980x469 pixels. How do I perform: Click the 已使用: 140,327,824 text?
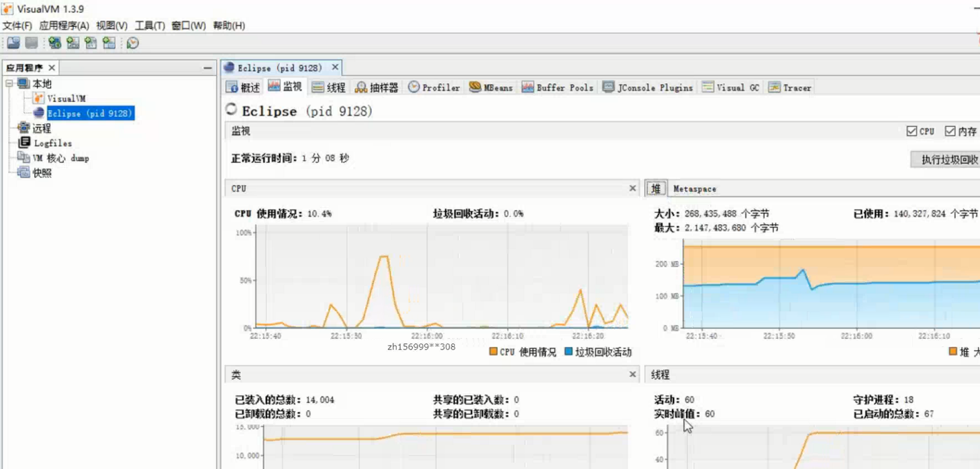[916, 213]
